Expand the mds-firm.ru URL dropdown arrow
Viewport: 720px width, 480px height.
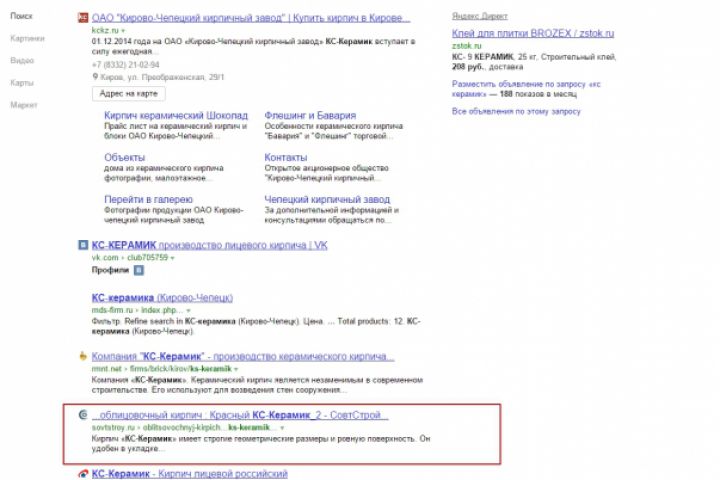tap(188, 311)
